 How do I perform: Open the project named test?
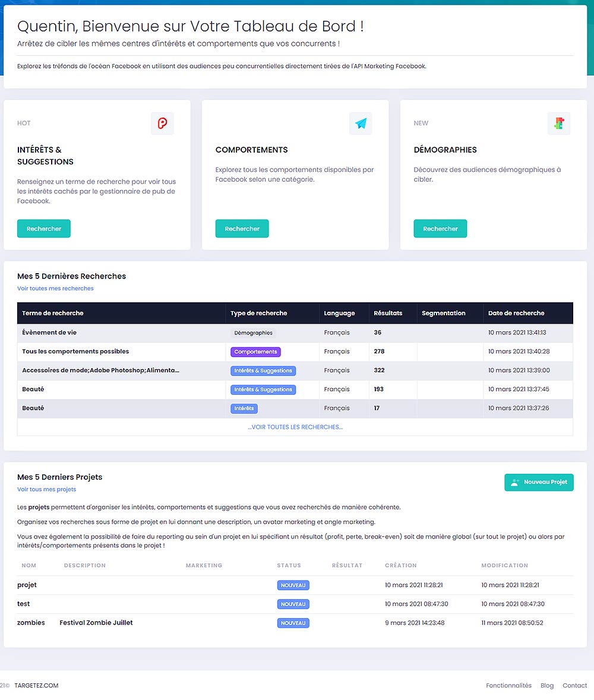coord(23,604)
